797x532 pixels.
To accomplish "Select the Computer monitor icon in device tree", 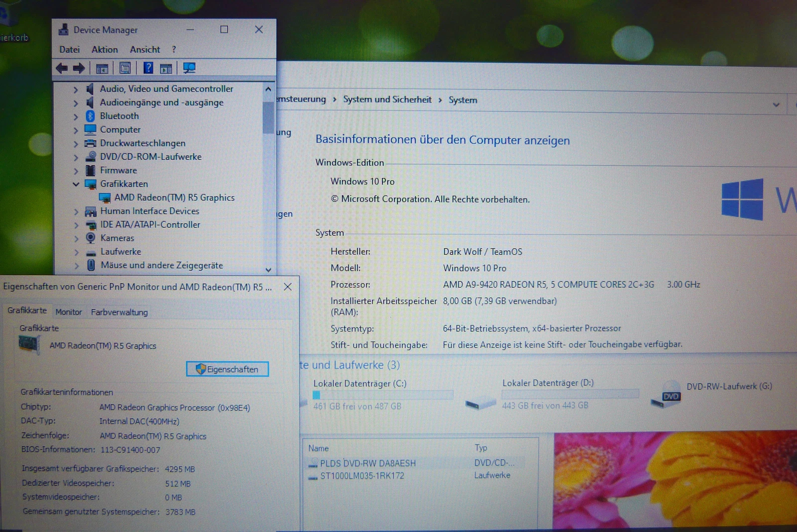I will [90, 129].
